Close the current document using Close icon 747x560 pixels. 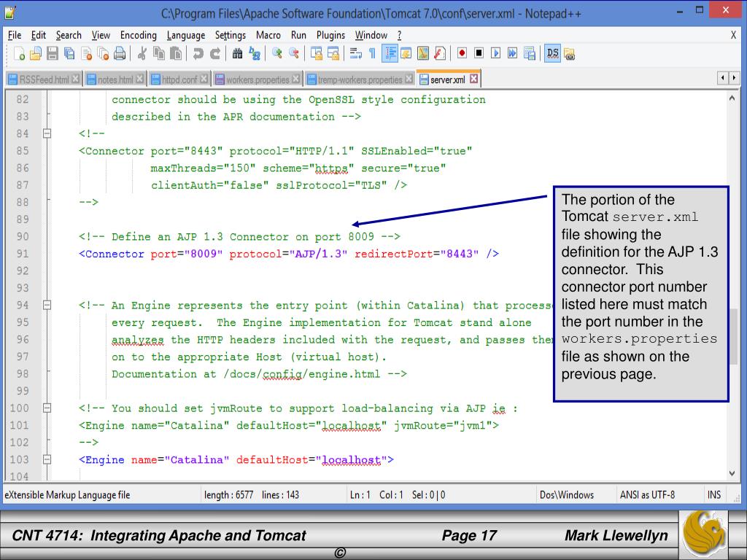tap(86, 53)
